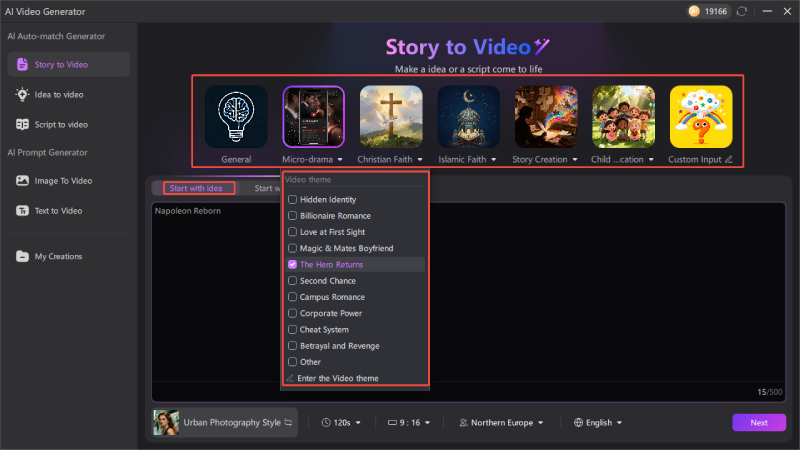
Task: Open the Northern Europe region dropdown
Action: click(501, 423)
